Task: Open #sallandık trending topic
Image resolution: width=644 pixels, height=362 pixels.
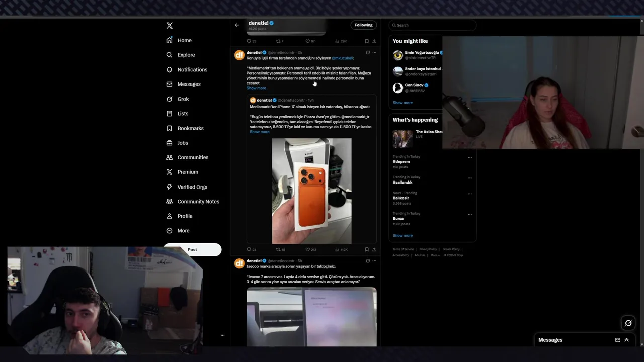Action: tap(403, 183)
